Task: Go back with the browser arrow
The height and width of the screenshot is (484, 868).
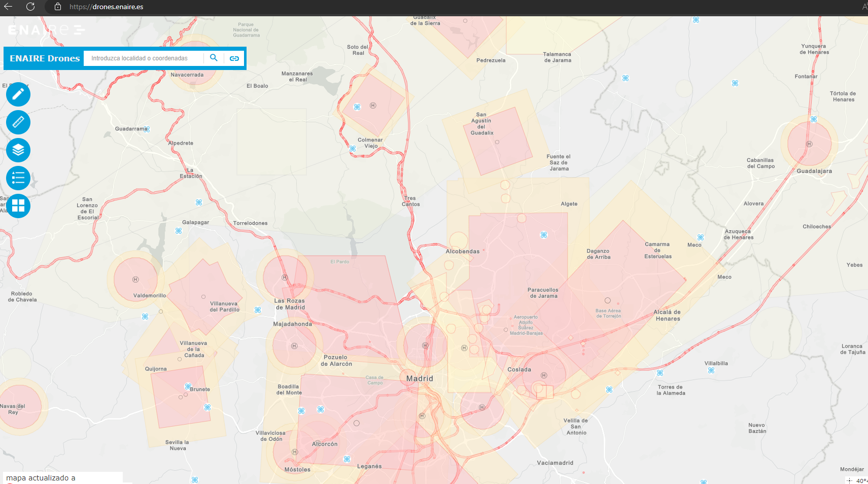Action: (8, 7)
